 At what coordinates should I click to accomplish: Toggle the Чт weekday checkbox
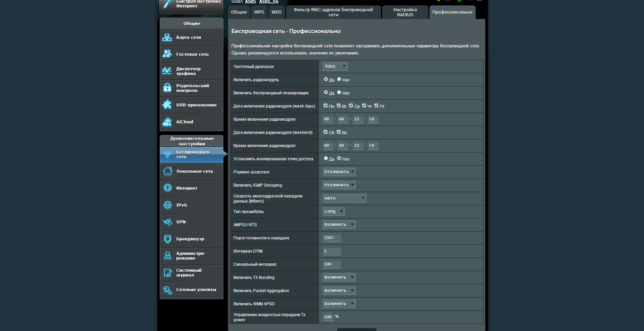[x=364, y=106]
